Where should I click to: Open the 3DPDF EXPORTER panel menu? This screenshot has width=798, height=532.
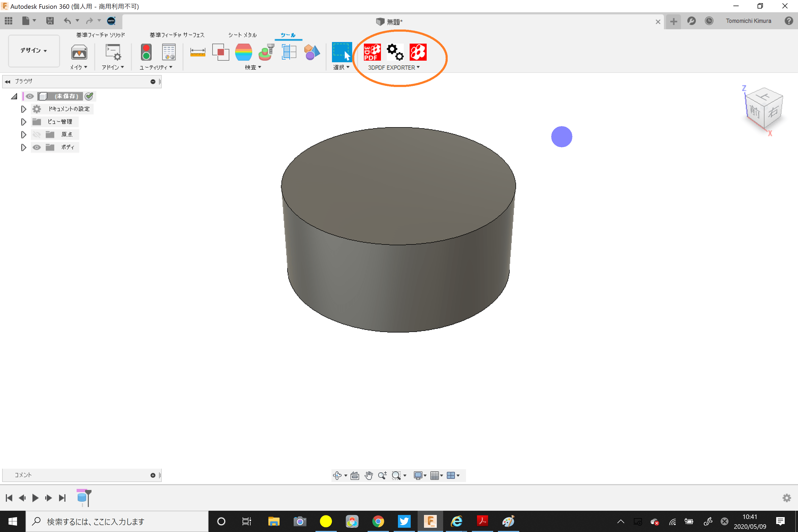pyautogui.click(x=394, y=68)
